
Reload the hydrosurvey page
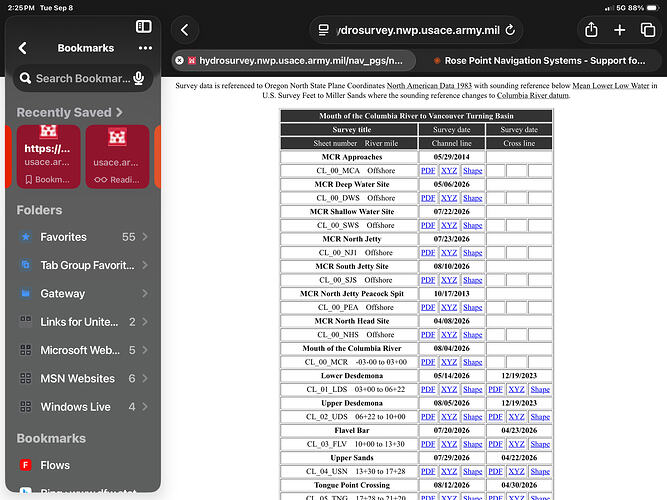[x=510, y=30]
